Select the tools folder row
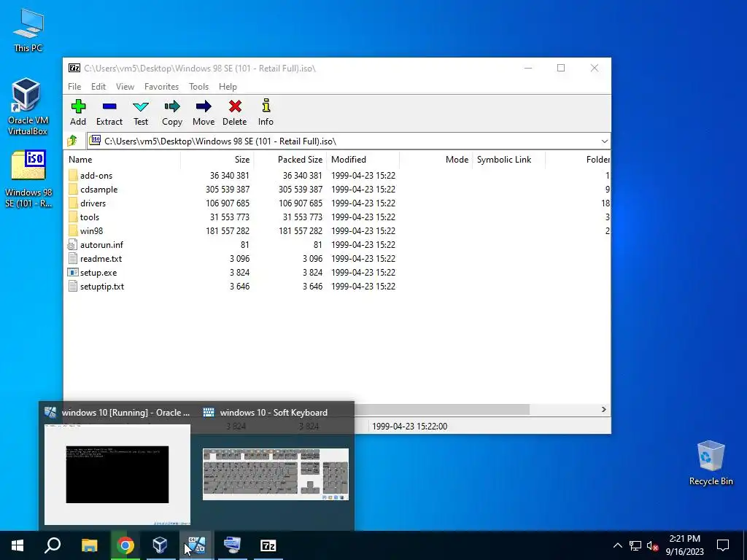This screenshot has width=747, height=560. pyautogui.click(x=337, y=217)
